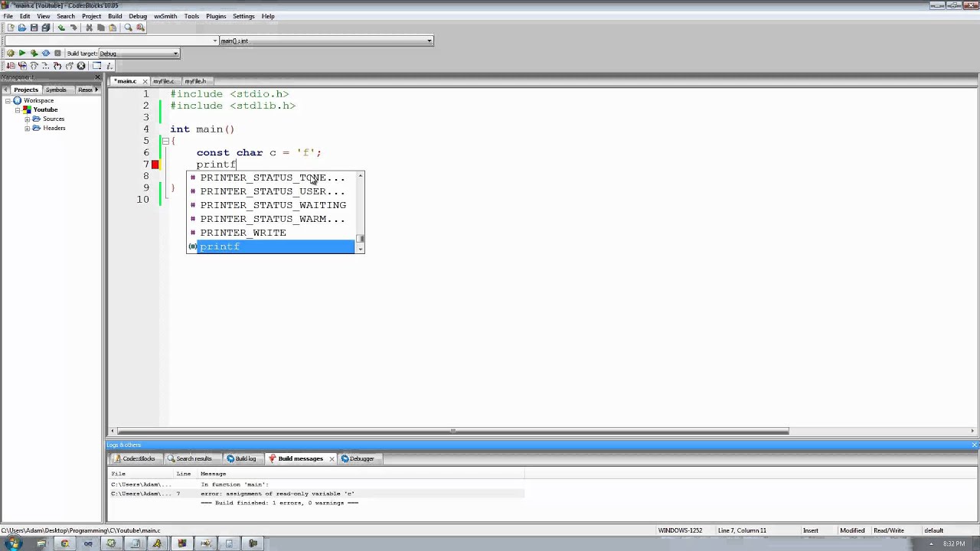Open the main() : int function dropdown
Screen dimensions: 980x551
pyautogui.click(x=326, y=41)
